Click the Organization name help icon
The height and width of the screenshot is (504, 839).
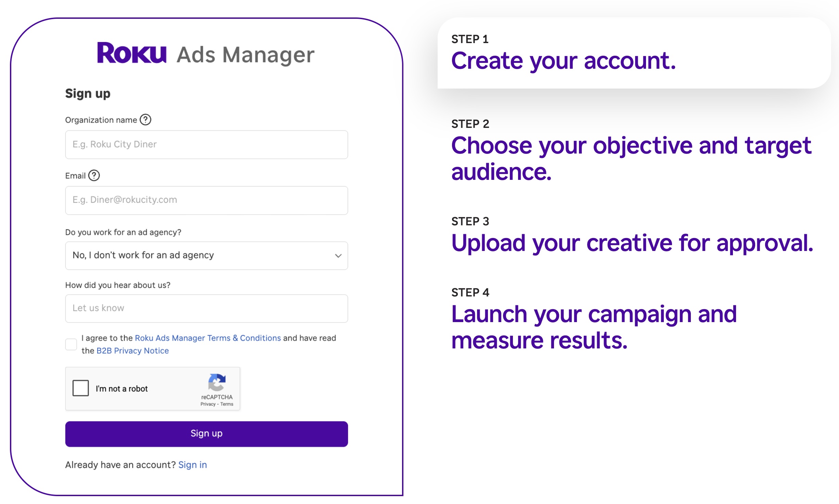[145, 120]
